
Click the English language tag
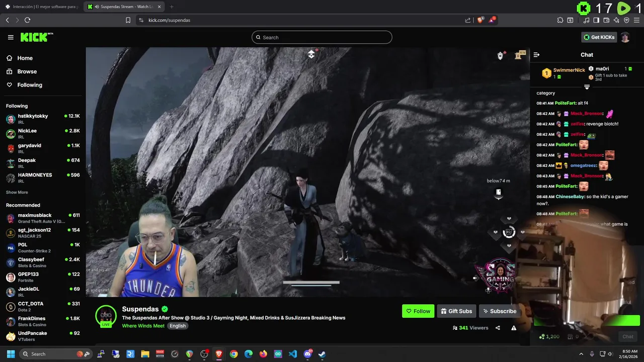pyautogui.click(x=178, y=326)
